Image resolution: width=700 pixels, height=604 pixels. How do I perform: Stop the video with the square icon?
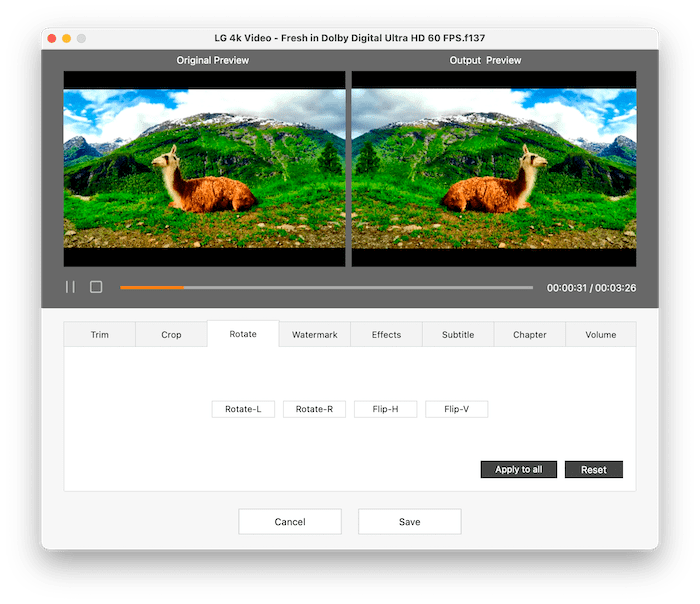pyautogui.click(x=96, y=287)
